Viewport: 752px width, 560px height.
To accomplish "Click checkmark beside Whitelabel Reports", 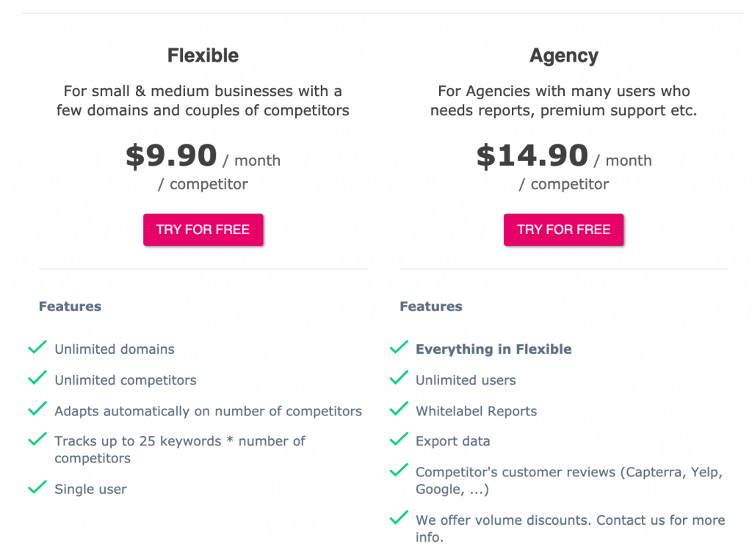I will [x=399, y=409].
